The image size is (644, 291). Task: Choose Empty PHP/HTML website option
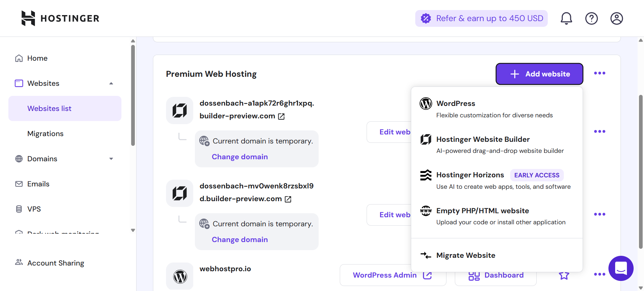click(x=497, y=216)
